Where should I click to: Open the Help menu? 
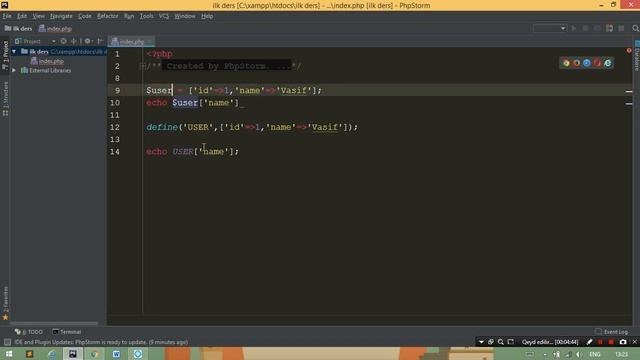[207, 16]
